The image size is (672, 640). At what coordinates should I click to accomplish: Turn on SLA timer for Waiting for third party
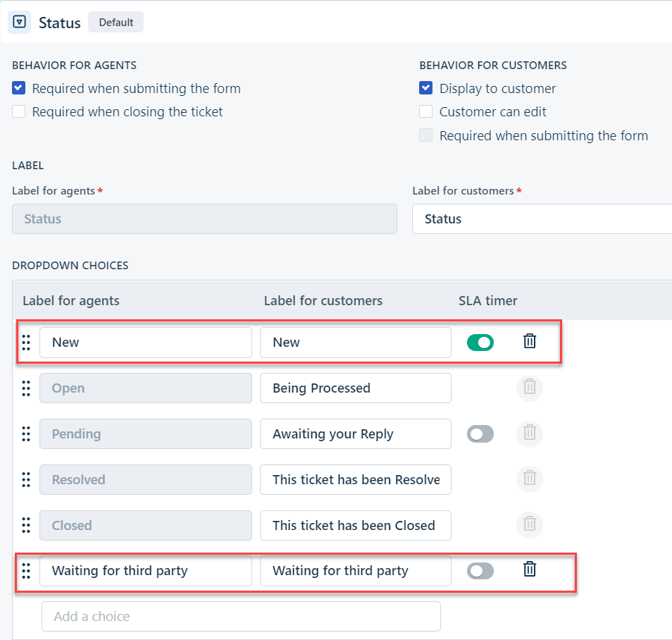(480, 571)
